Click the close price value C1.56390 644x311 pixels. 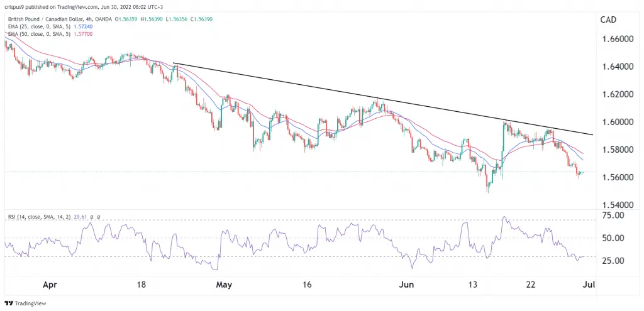pyautogui.click(x=201, y=19)
